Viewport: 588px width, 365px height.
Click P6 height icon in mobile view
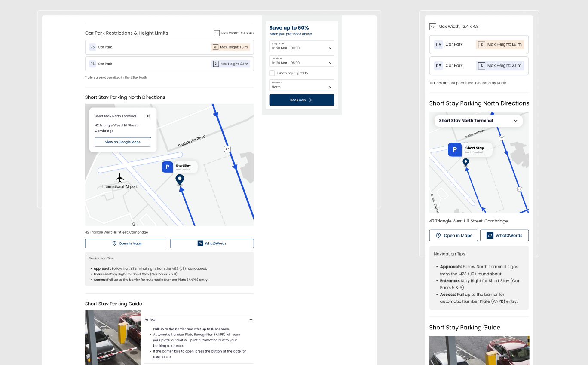pyautogui.click(x=481, y=66)
